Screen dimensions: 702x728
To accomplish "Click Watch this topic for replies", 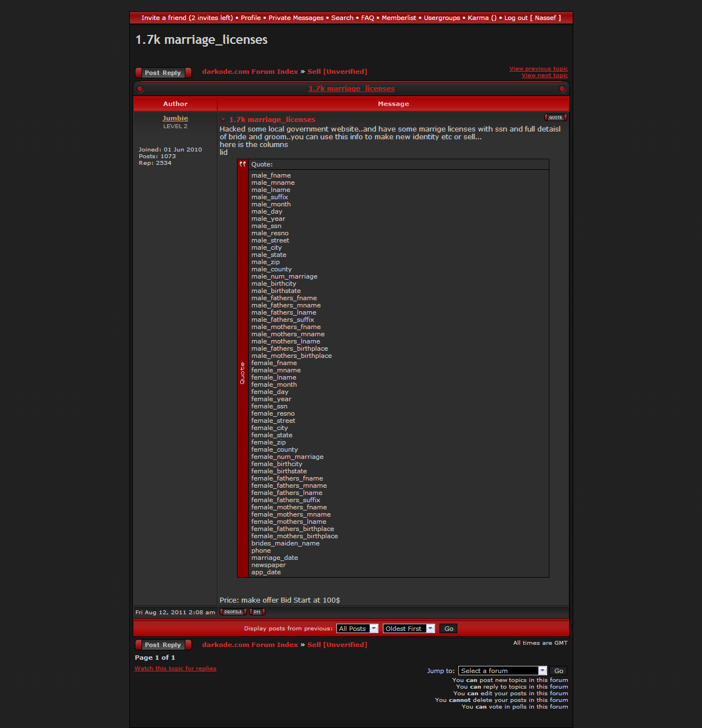I will (x=175, y=669).
